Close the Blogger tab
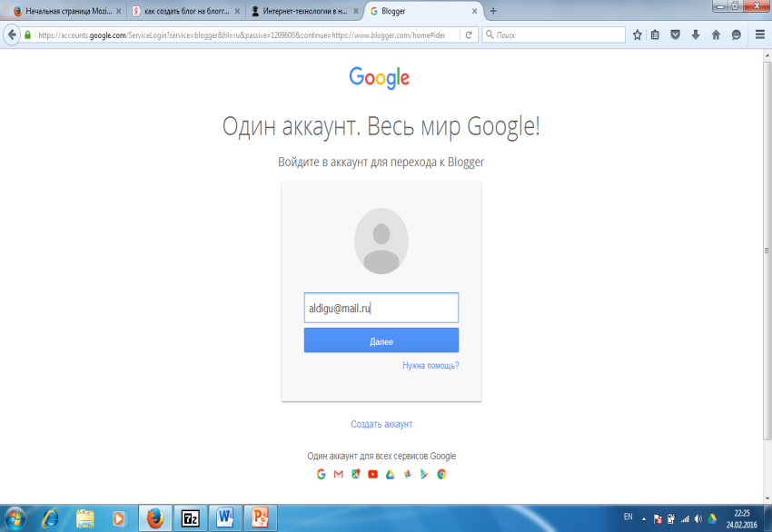This screenshot has width=772, height=532. pos(474,11)
